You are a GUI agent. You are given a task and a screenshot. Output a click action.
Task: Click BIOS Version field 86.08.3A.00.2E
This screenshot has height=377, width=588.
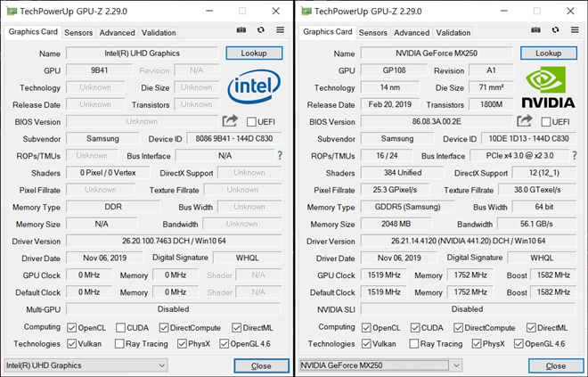(x=437, y=121)
